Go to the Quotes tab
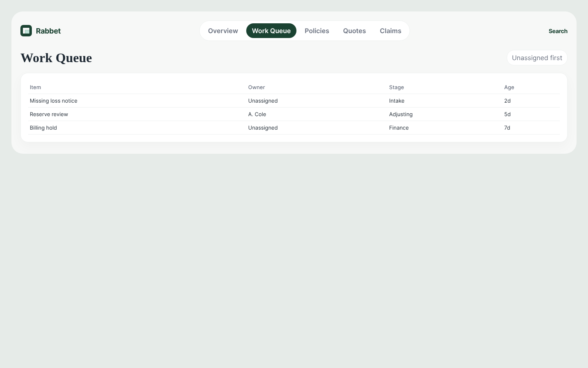 point(354,31)
